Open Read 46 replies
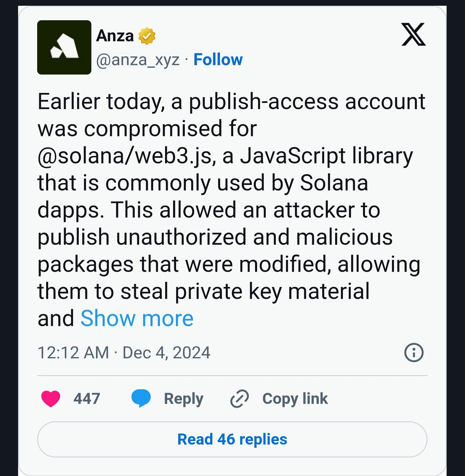Image resolution: width=465 pixels, height=476 pixels. point(232,439)
